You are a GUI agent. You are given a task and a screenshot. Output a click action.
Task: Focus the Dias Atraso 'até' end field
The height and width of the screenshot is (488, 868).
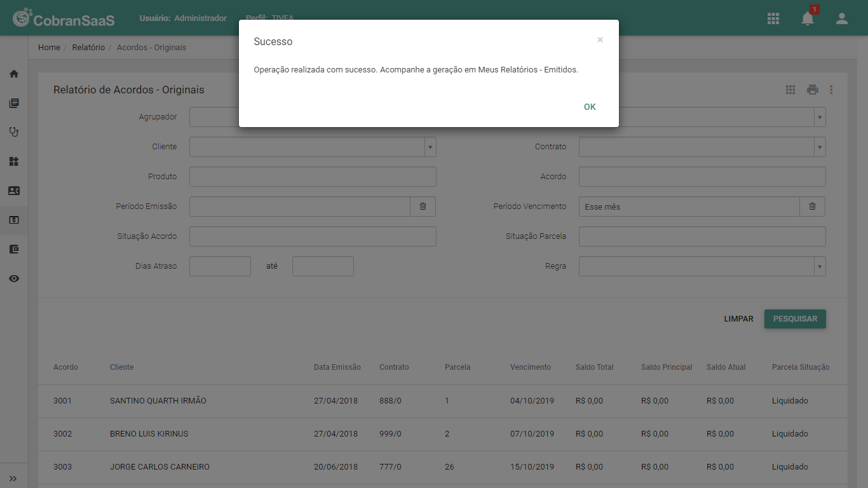323,266
